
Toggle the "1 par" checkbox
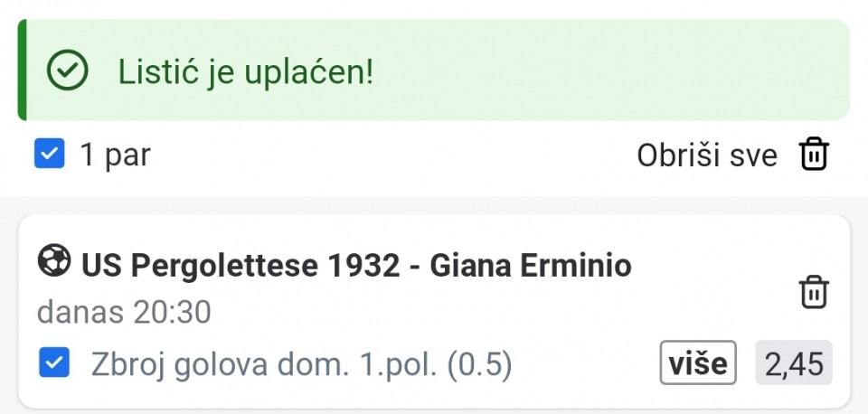(50, 155)
